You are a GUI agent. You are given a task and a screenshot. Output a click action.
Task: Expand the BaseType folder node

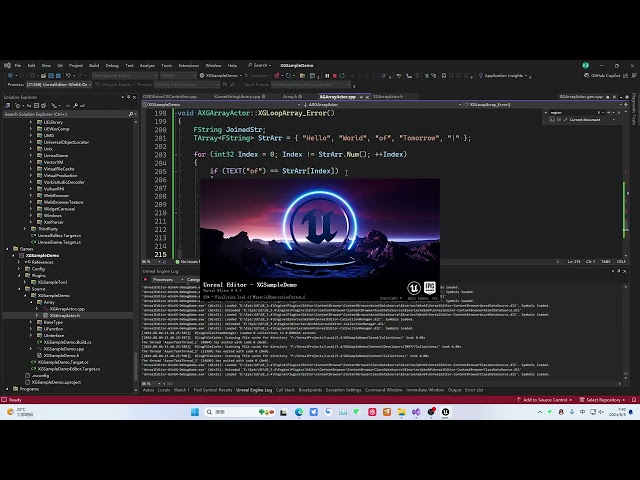(x=31, y=322)
